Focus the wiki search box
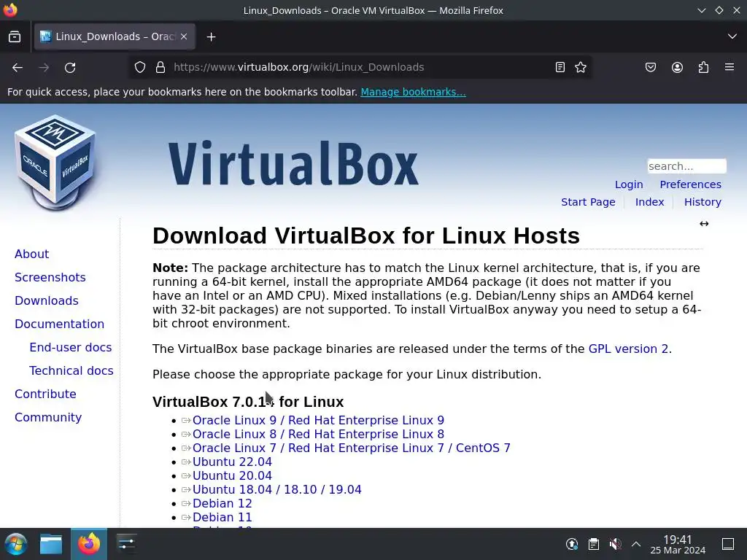The width and height of the screenshot is (747, 560). click(686, 166)
